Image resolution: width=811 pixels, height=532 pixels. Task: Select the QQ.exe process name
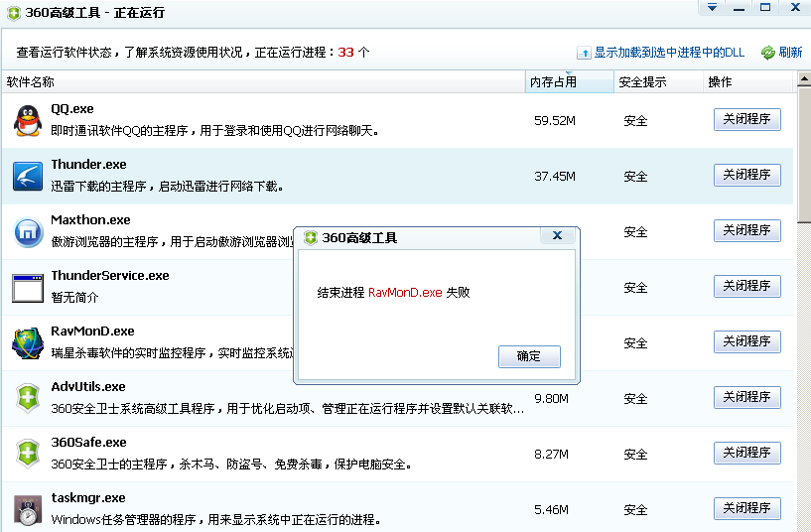click(72, 108)
